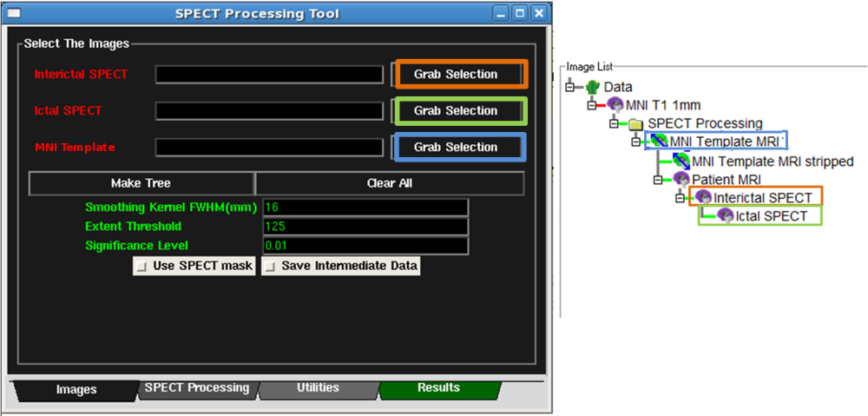This screenshot has width=868, height=416.
Task: Collapse the Data root tree node
Action: (570, 87)
